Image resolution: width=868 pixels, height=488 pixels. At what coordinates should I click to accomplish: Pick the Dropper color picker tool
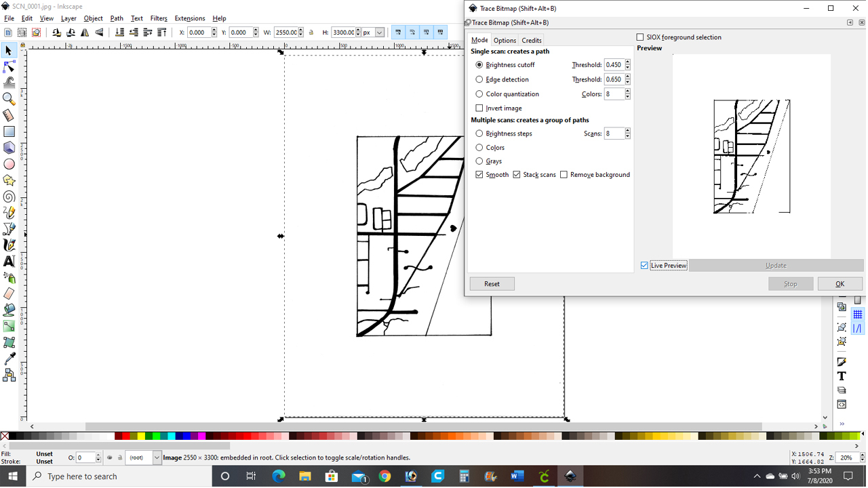9,359
